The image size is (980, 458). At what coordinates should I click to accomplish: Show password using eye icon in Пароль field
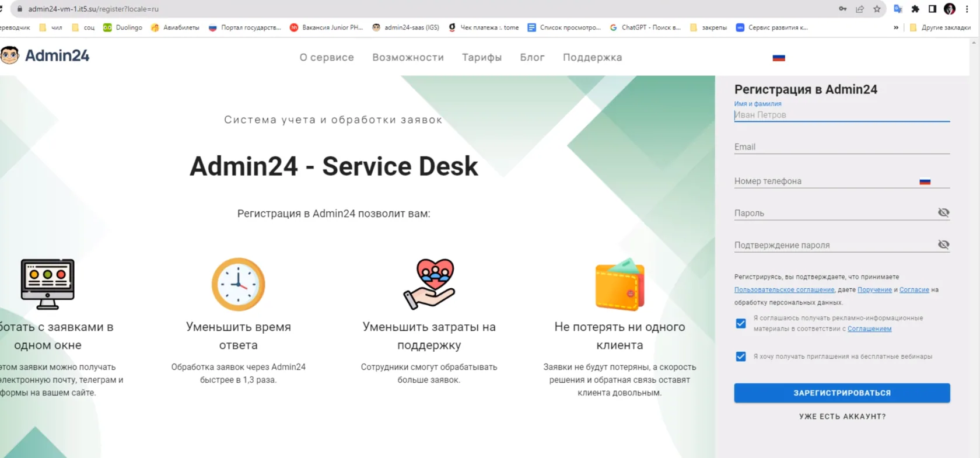(x=943, y=212)
